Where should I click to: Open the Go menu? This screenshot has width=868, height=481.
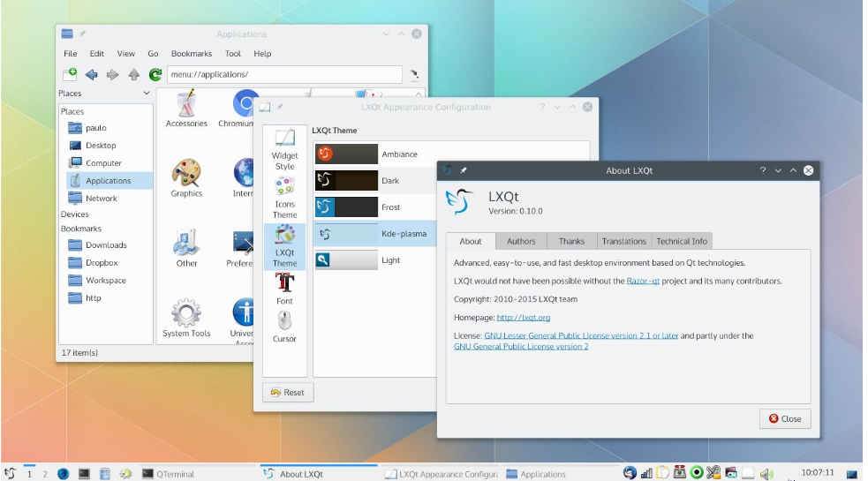click(x=153, y=54)
